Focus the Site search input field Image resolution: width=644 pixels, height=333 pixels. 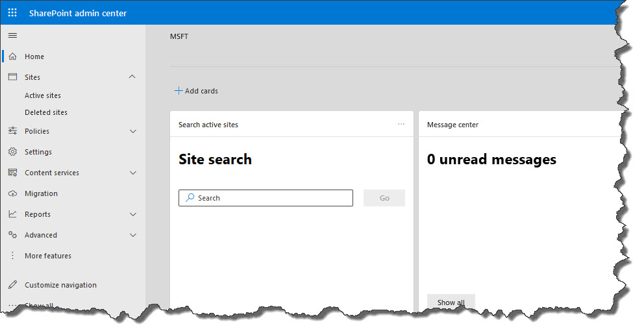(x=266, y=198)
